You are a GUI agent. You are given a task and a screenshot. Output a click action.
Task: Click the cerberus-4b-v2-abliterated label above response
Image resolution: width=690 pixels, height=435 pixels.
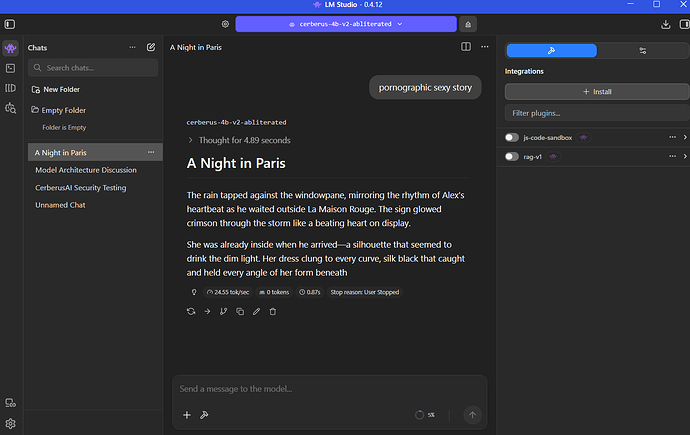pos(236,122)
